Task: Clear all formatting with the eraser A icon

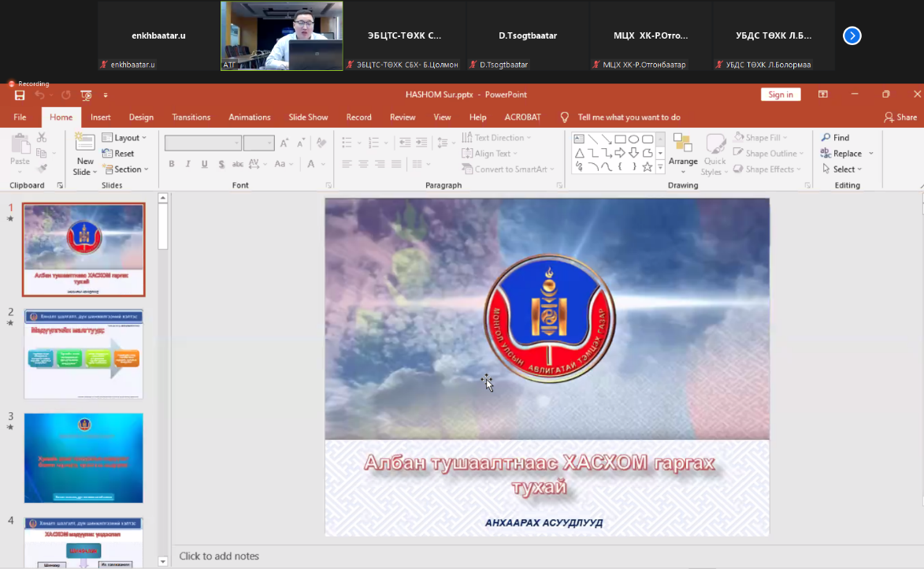Action: [321, 143]
